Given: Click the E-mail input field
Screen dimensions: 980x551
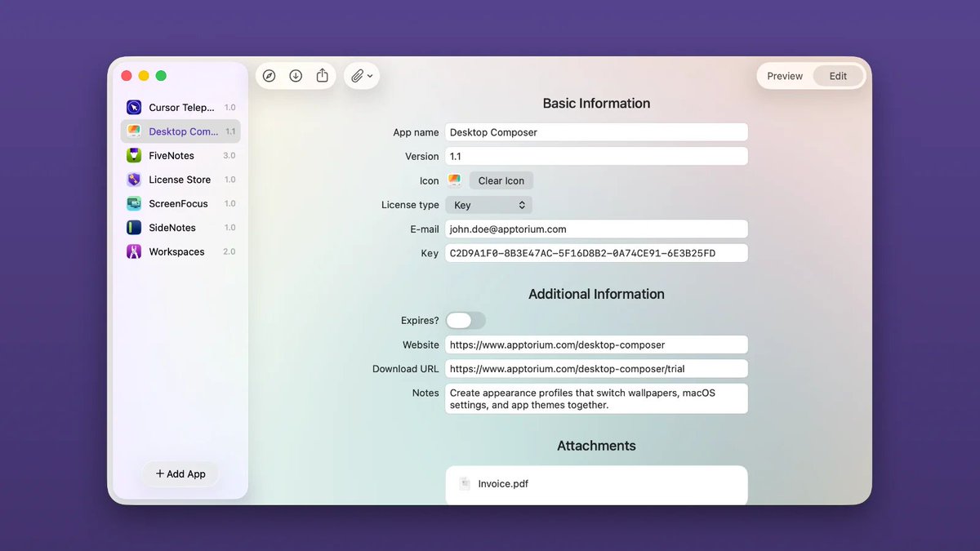Looking at the screenshot, I should (596, 229).
